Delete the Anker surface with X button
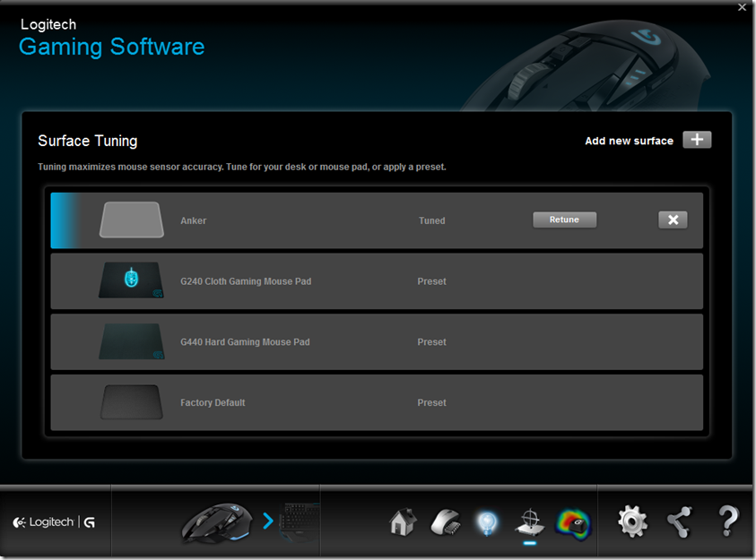The width and height of the screenshot is (756, 560). pyautogui.click(x=673, y=220)
